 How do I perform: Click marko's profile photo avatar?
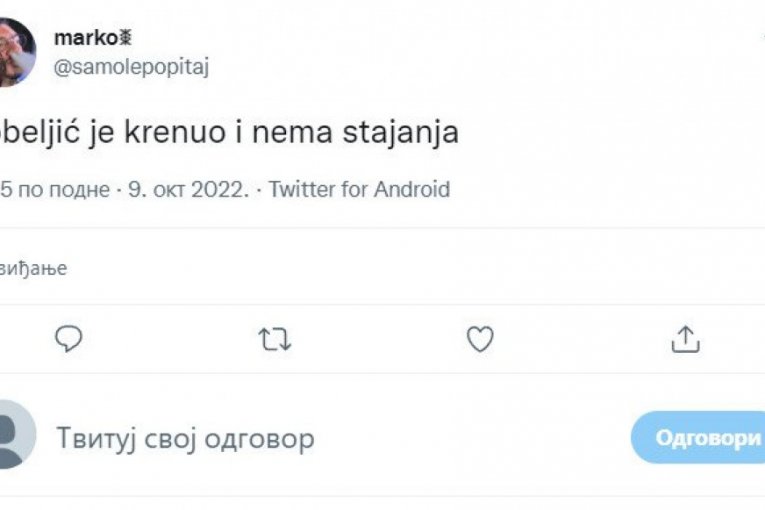[x=17, y=52]
